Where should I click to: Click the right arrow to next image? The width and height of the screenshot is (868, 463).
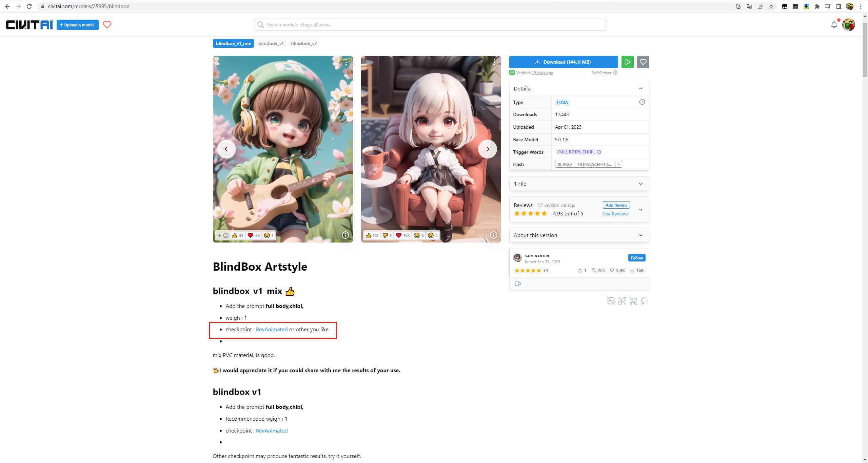[x=488, y=149]
